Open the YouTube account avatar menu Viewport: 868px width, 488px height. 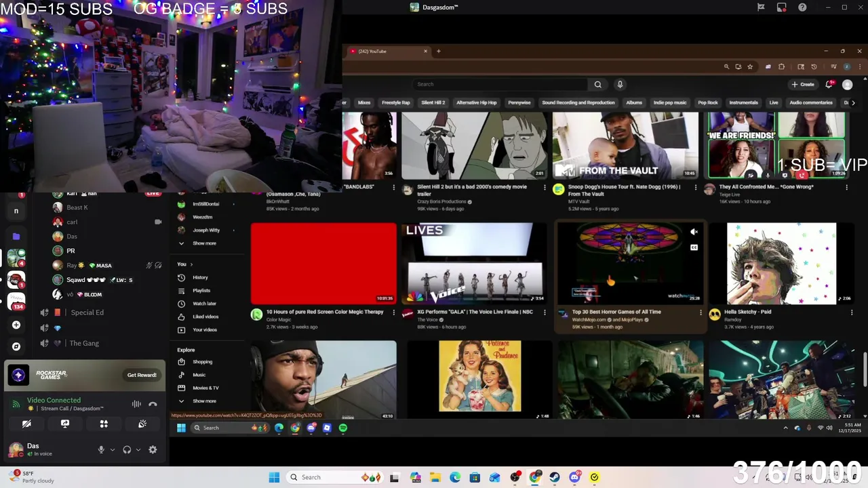pos(847,85)
